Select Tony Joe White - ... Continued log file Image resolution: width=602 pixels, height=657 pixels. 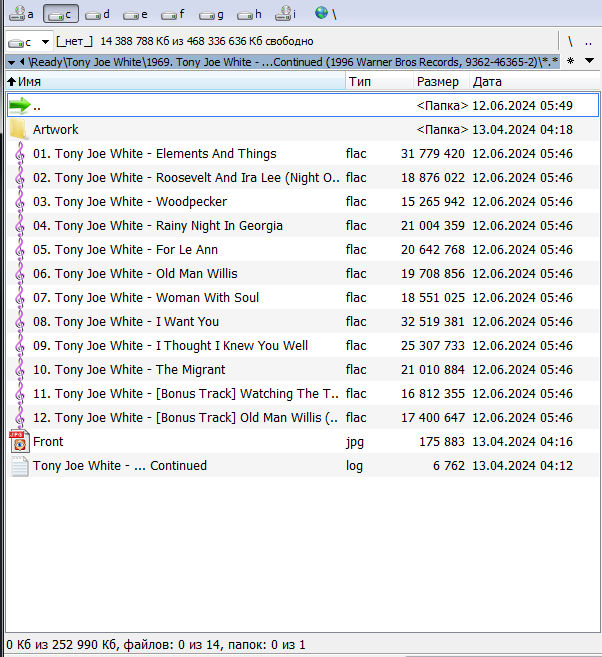303,466
